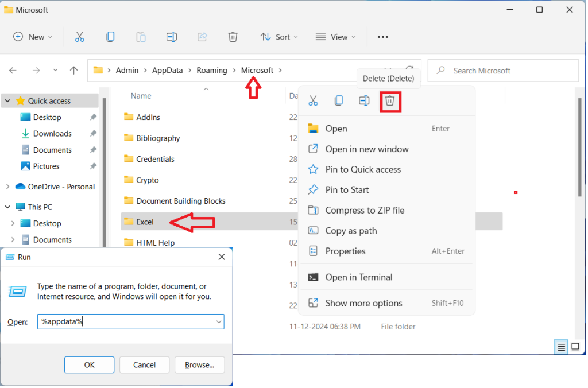Click the Rename icon in the top toolbar
This screenshot has height=388, width=588.
pos(172,37)
